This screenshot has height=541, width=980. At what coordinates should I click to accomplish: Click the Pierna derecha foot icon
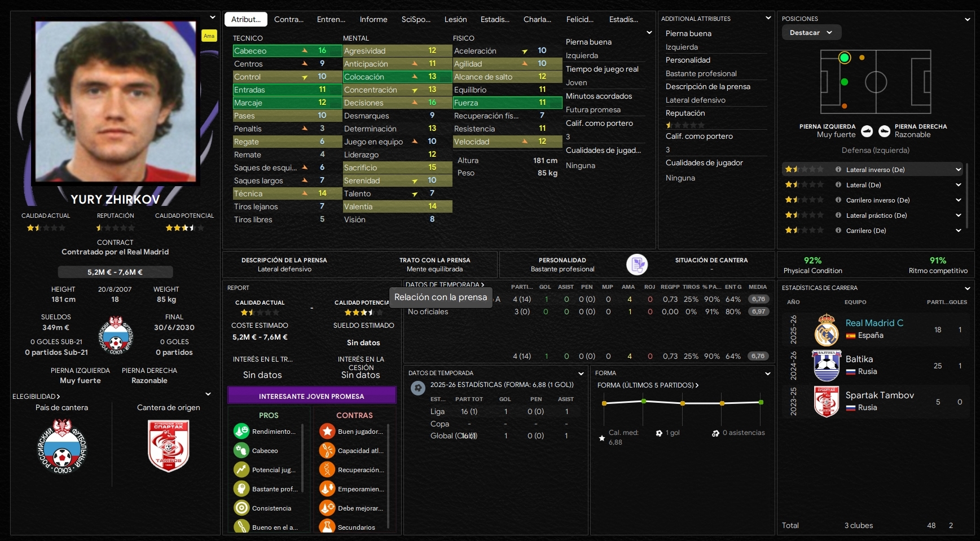(x=884, y=131)
